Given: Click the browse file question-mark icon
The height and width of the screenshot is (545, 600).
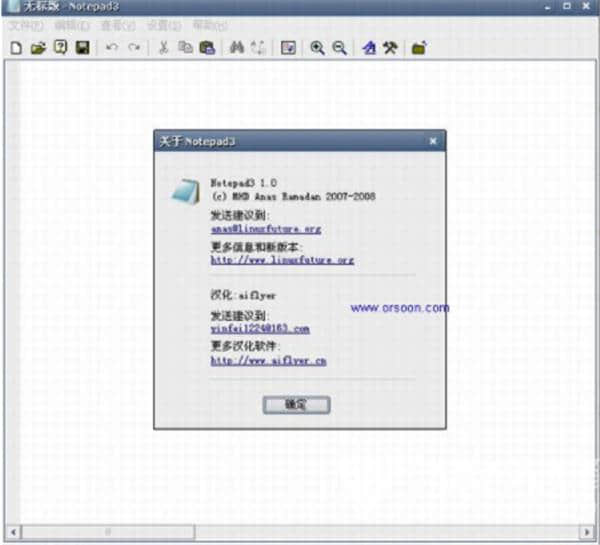Looking at the screenshot, I should click(60, 47).
